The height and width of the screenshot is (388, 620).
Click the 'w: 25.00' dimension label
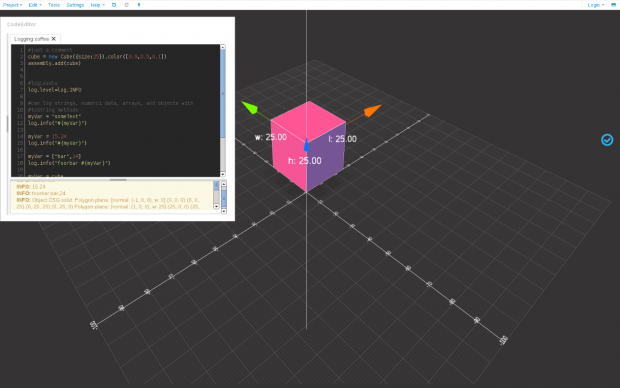click(271, 137)
